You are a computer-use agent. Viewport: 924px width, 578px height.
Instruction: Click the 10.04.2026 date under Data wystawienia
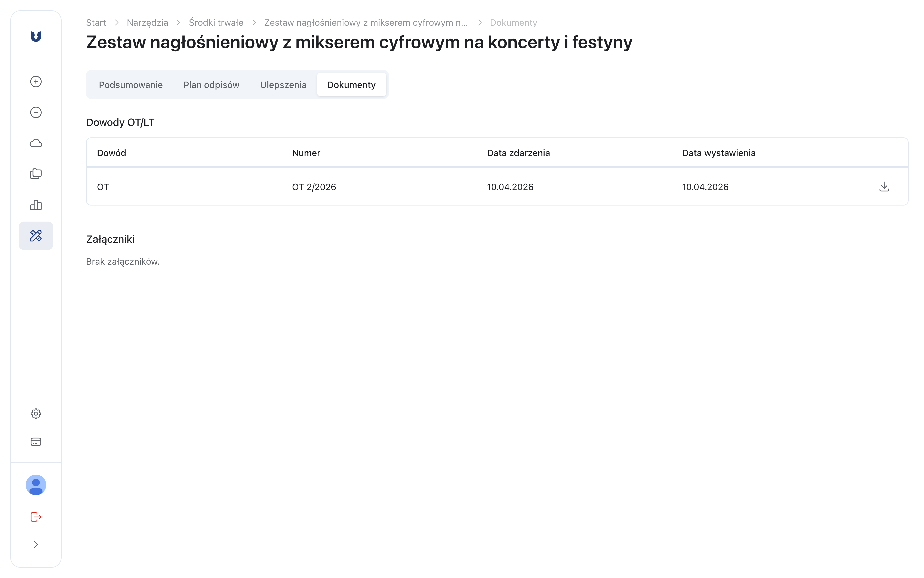point(705,187)
